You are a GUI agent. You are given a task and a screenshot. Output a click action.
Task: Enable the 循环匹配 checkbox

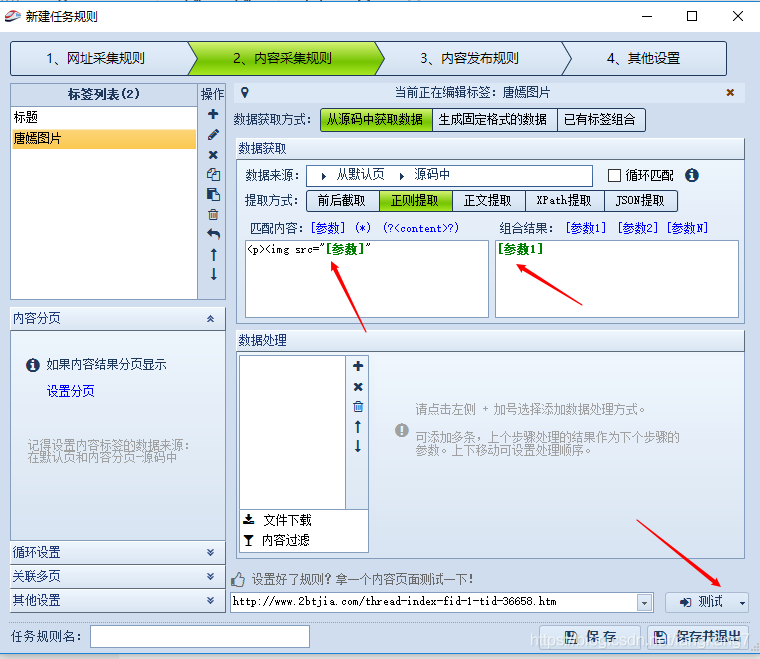click(614, 175)
